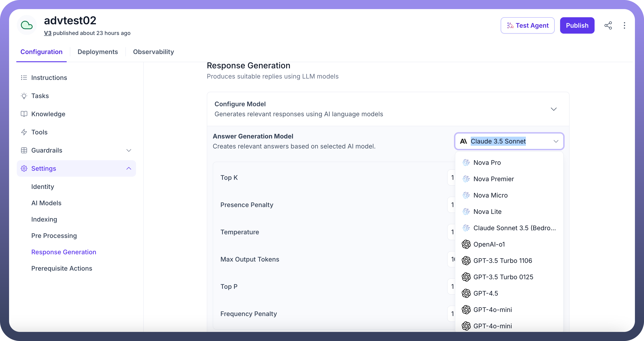Click the GPT-4.5 logo icon
644x341 pixels.
(x=466, y=293)
